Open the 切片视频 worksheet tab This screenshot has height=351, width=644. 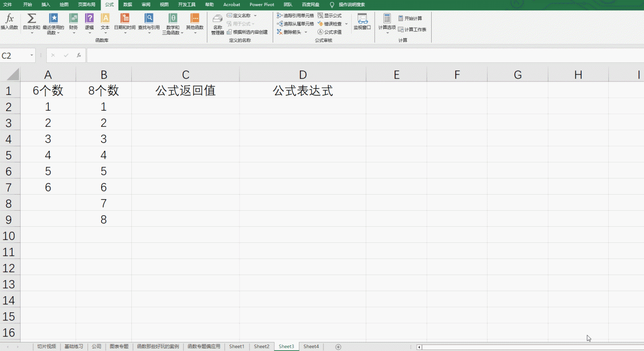(x=47, y=346)
